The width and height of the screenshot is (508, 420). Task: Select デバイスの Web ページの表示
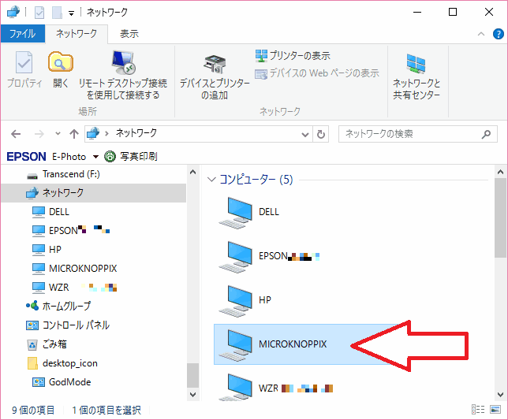317,73
